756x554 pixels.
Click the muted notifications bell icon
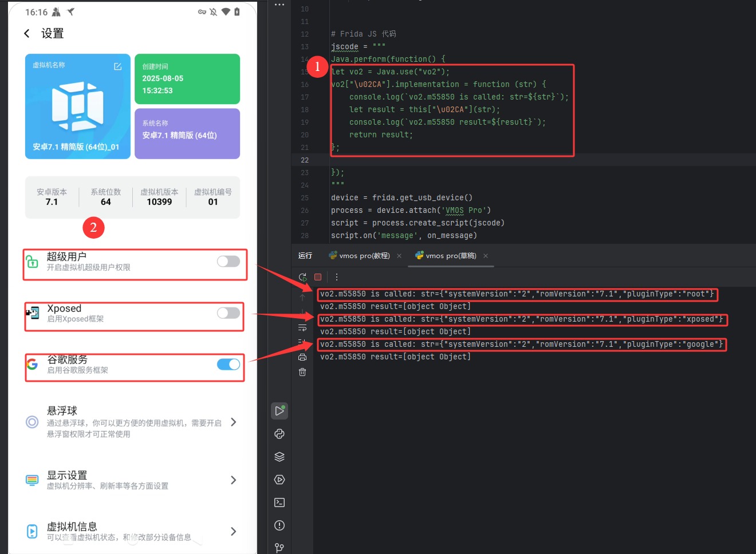[x=214, y=12]
